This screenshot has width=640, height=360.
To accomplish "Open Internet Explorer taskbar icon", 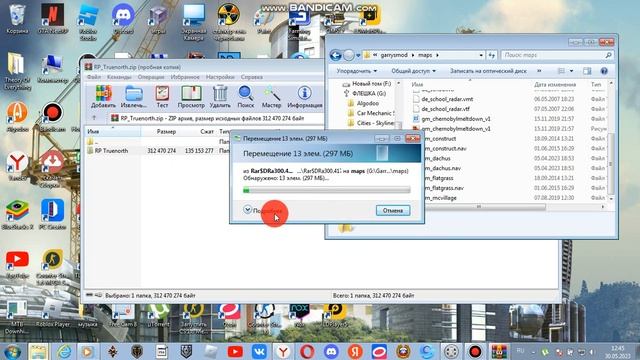I will pos(64,351).
